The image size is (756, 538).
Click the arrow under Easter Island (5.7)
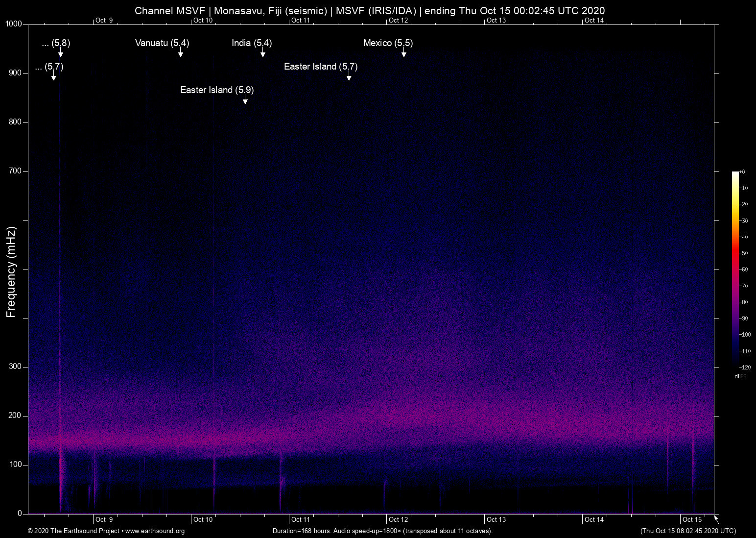pos(349,77)
